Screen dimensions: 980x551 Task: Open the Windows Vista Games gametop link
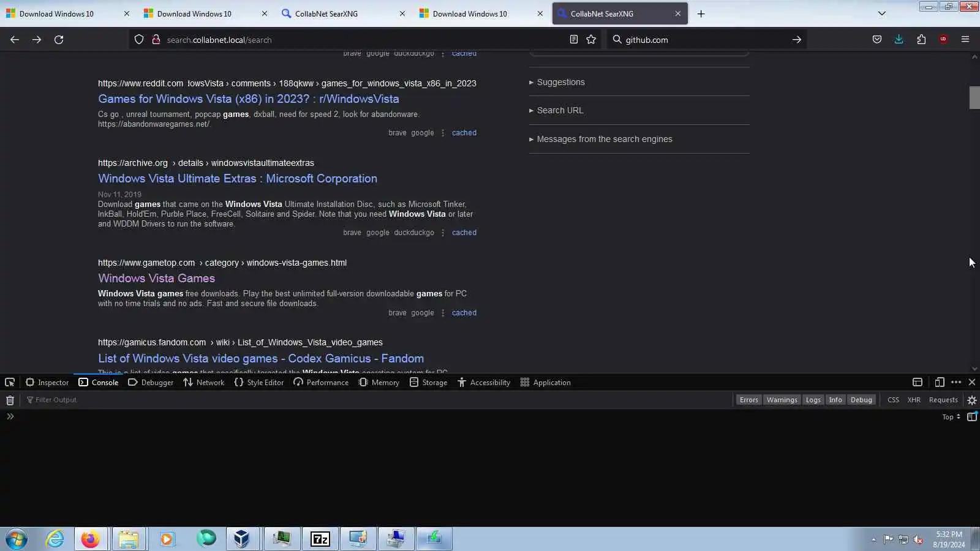click(156, 279)
